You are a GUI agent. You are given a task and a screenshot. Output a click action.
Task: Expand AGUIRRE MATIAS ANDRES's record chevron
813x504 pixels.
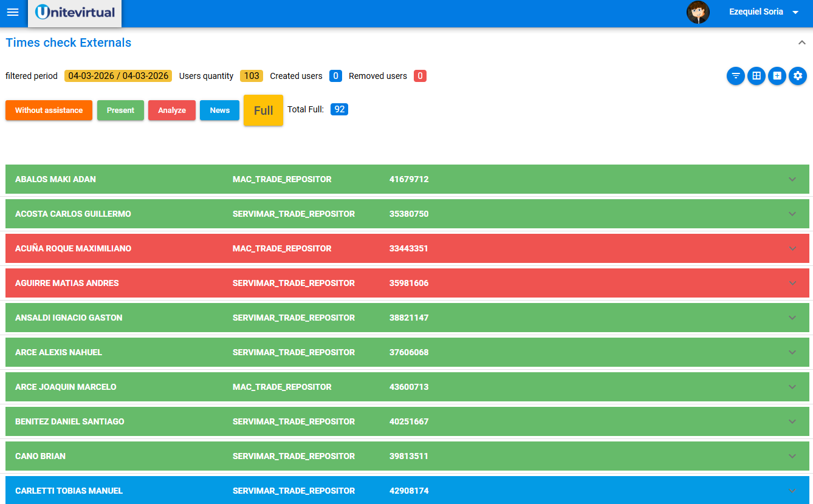click(x=792, y=283)
